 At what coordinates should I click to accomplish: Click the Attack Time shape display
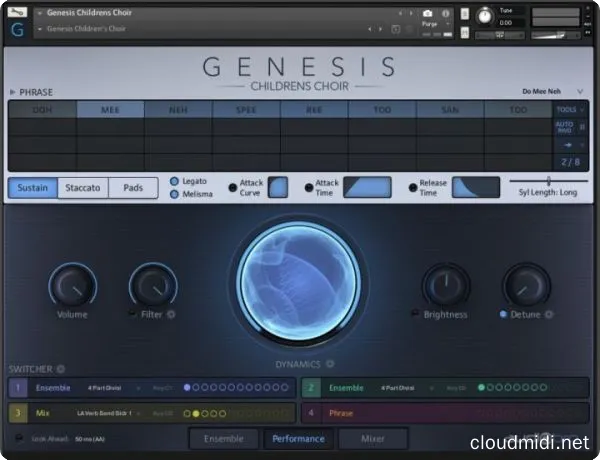[367, 187]
